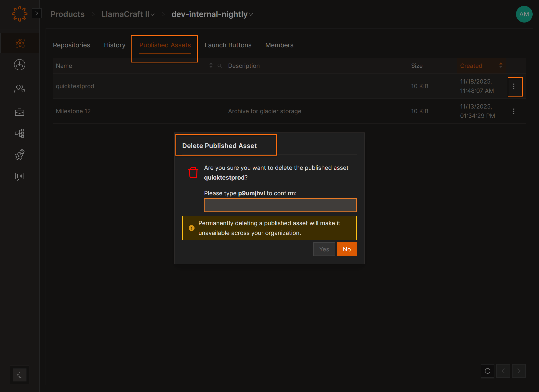Viewport: 539px width, 392px height.
Task: Open the hierarchy tree sidebar icon
Action: click(x=20, y=133)
